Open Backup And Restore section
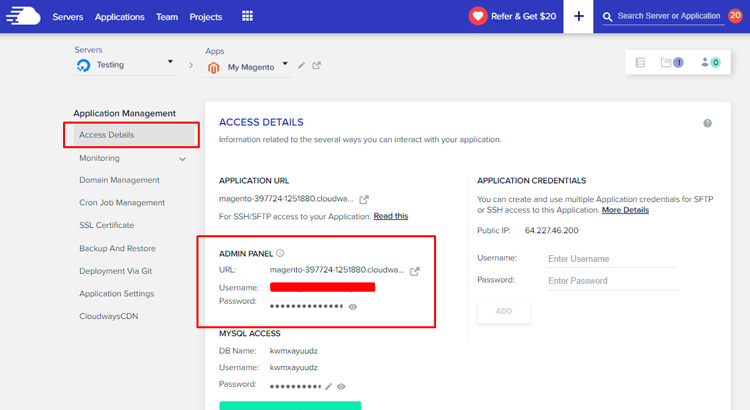The width and height of the screenshot is (750, 410). pos(117,248)
